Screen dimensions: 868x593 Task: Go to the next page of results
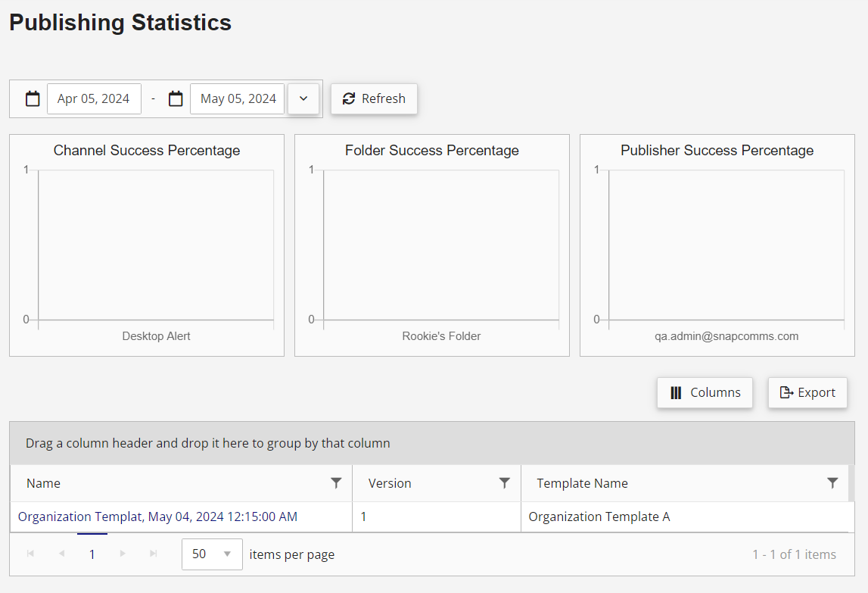(x=123, y=554)
